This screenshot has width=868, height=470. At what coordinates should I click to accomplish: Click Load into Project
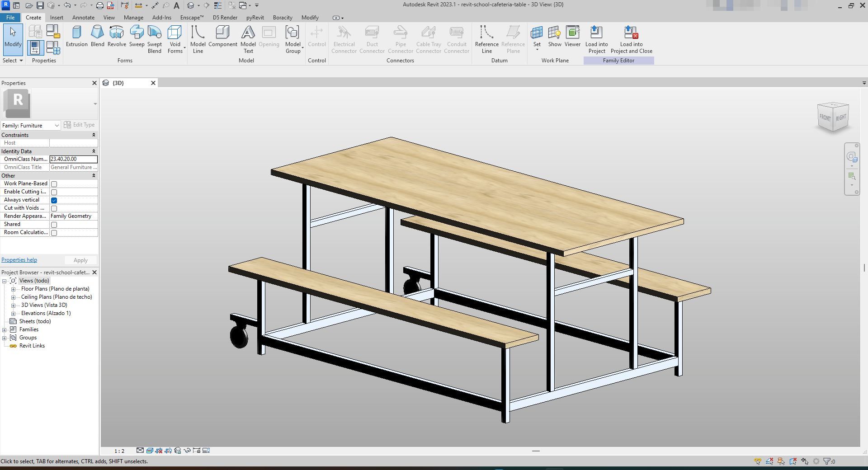tap(596, 39)
